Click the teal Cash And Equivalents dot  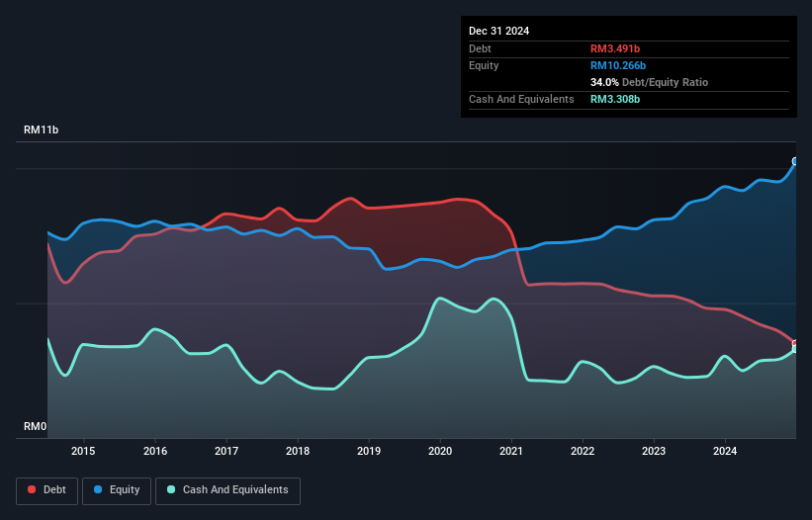pyautogui.click(x=171, y=489)
